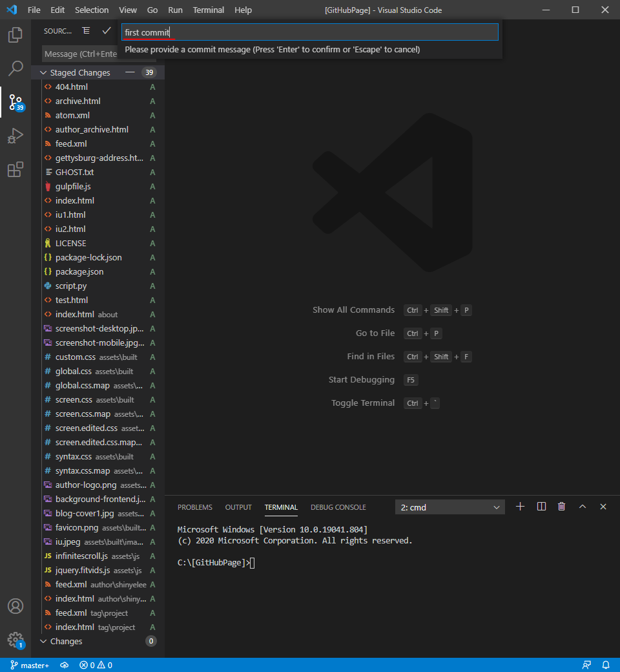This screenshot has width=620, height=672.
Task: Unstage all changes minus icon
Action: [x=130, y=72]
